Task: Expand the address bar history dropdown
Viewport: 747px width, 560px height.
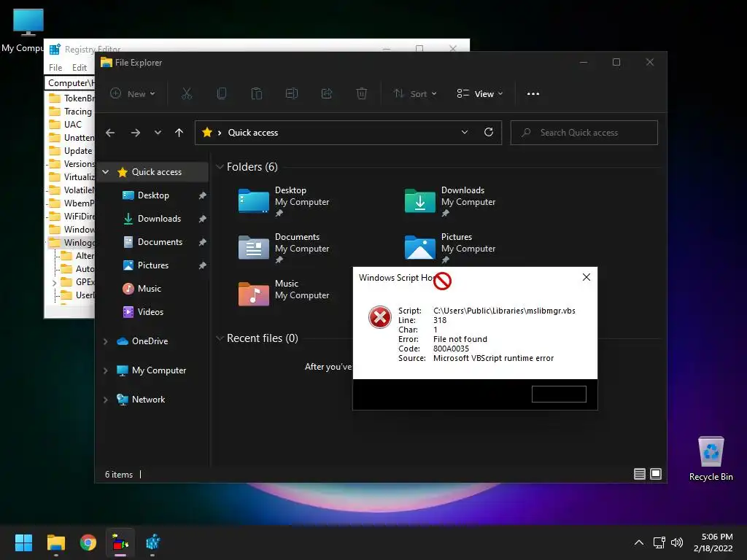Action: pyautogui.click(x=465, y=133)
